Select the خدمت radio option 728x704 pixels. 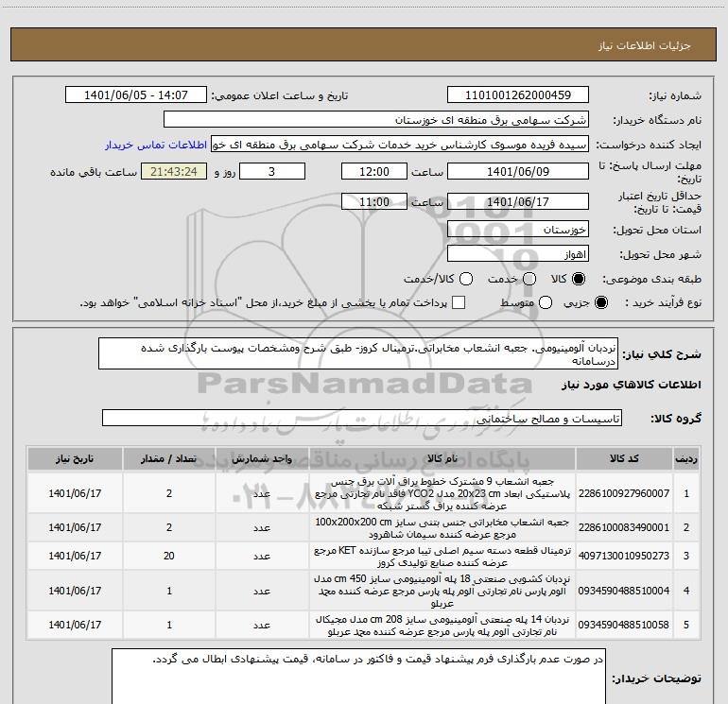pyautogui.click(x=529, y=280)
